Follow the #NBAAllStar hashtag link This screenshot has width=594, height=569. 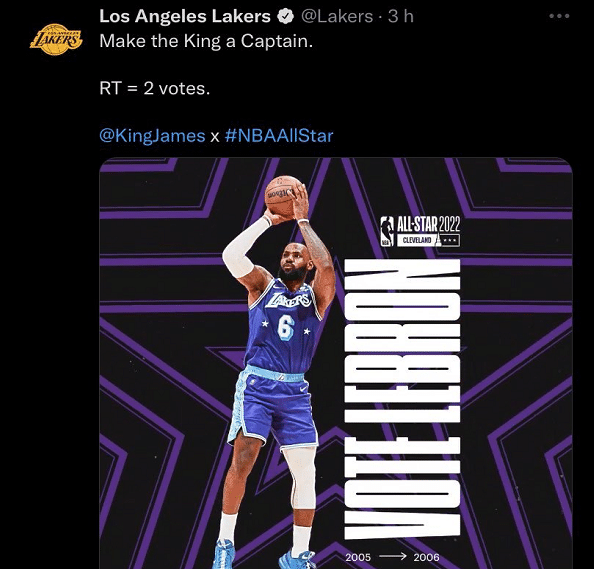pos(279,136)
